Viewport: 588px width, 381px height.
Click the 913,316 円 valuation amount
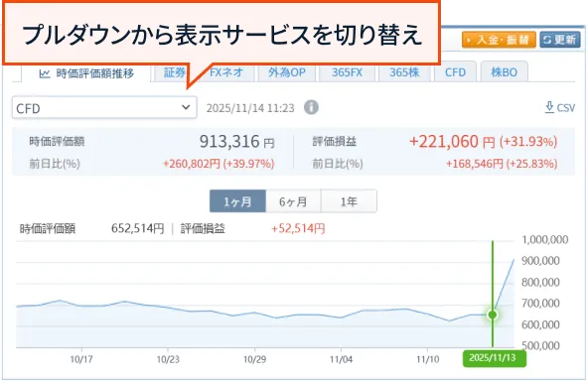point(237,142)
